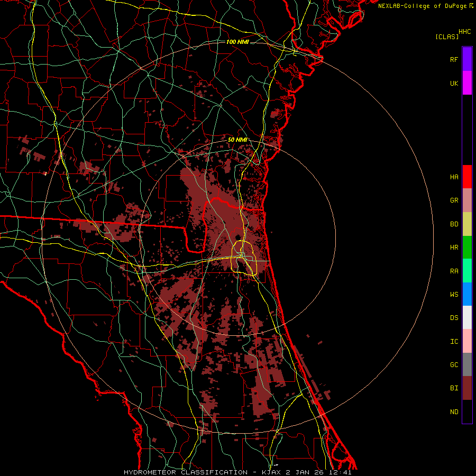Select the IC light pink legend swatch

click(x=467, y=341)
